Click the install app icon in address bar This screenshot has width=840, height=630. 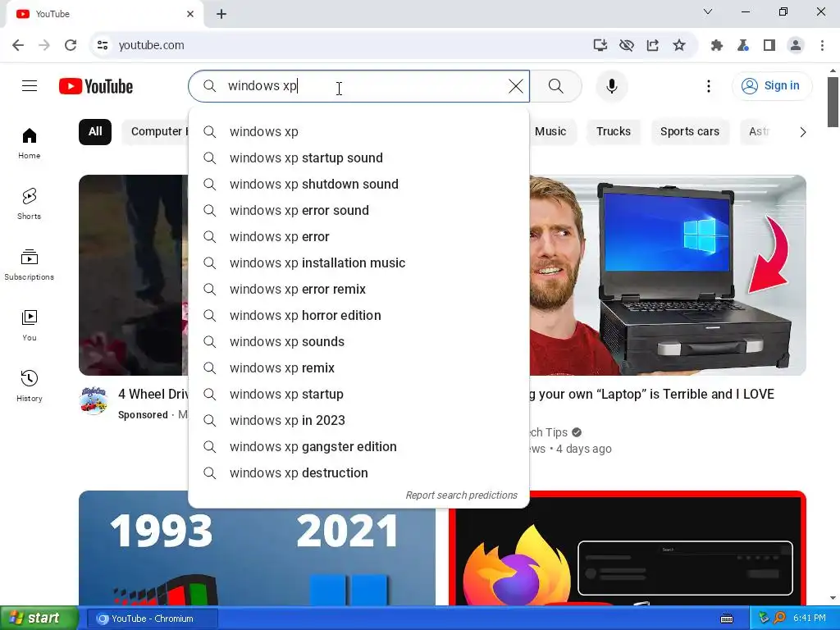coord(600,45)
